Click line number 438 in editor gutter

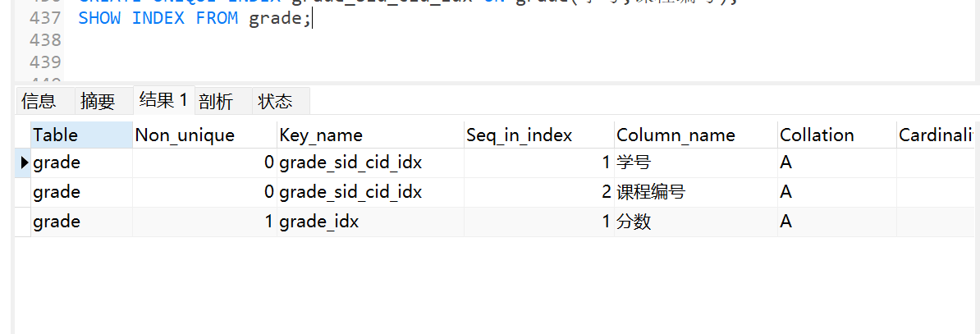tap(44, 40)
